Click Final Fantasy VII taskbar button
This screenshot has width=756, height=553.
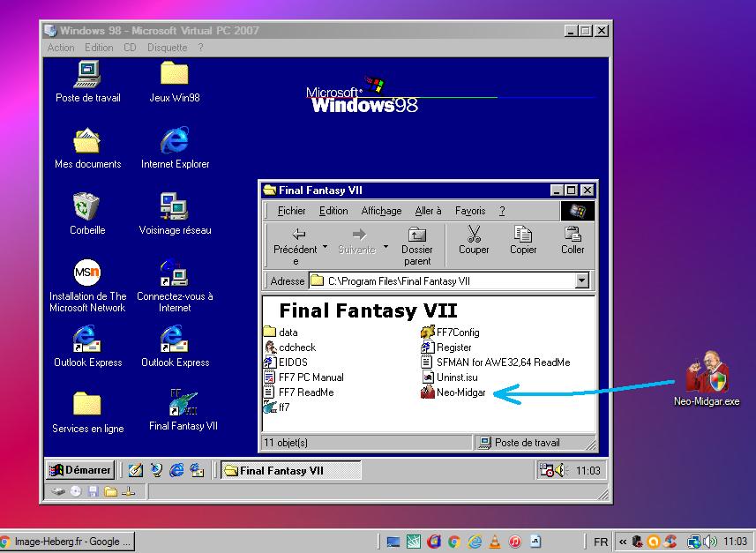coord(291,470)
